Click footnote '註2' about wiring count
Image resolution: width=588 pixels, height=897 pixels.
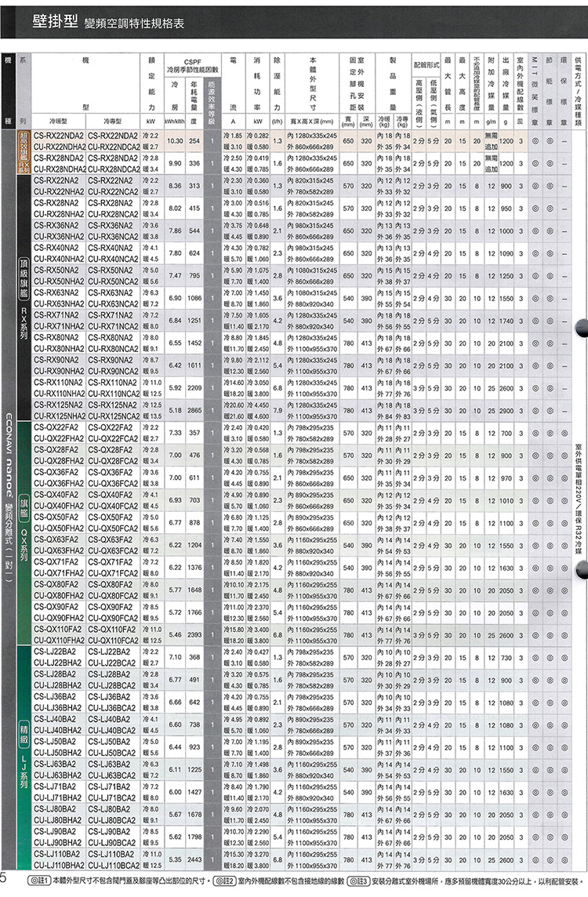(278, 881)
